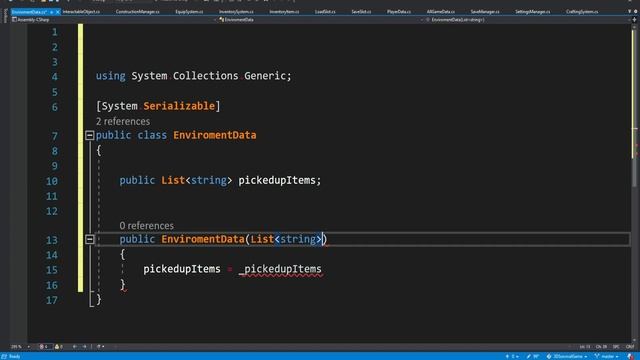
Task: Navigate forward using the right arrow
Action: tap(84, 347)
